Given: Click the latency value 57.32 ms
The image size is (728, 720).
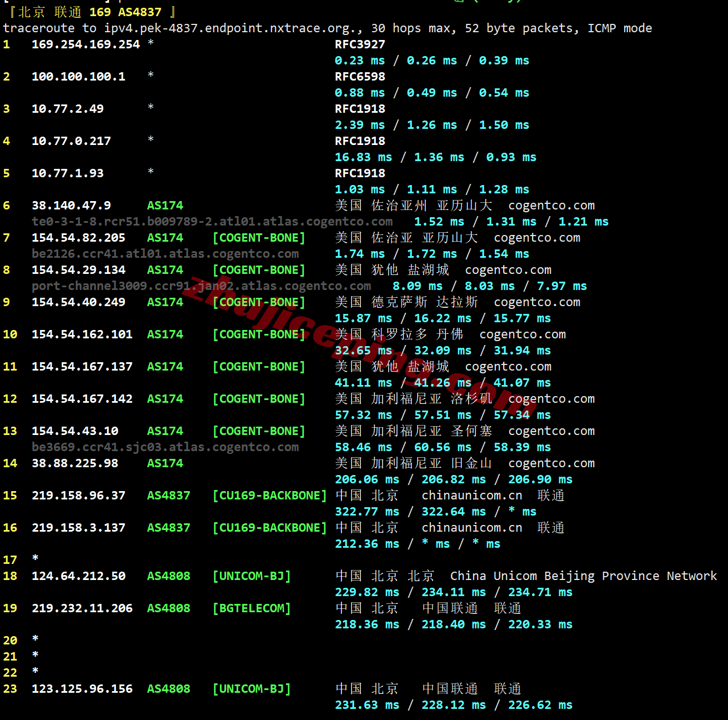Looking at the screenshot, I should tap(363, 415).
